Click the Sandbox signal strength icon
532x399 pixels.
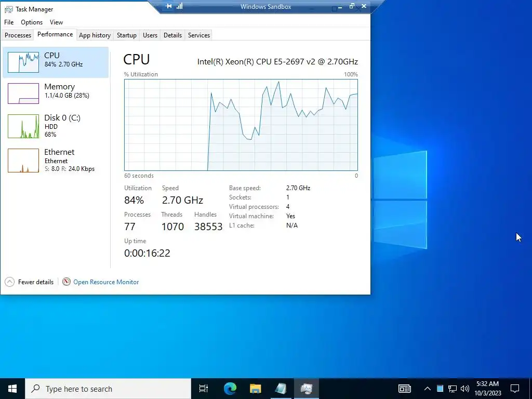coord(179,6)
